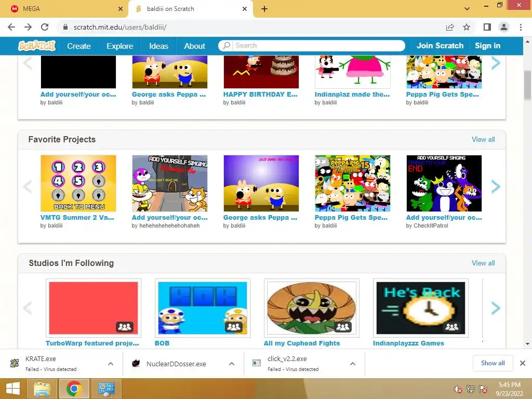Open the Chrome profile avatar
532x399 pixels.
pos(504,27)
